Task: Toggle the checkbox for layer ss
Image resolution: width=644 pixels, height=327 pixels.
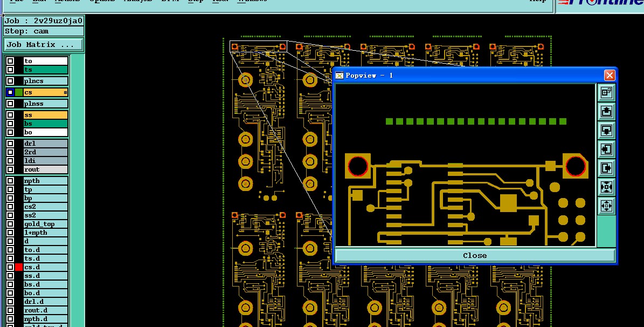Action: point(10,115)
